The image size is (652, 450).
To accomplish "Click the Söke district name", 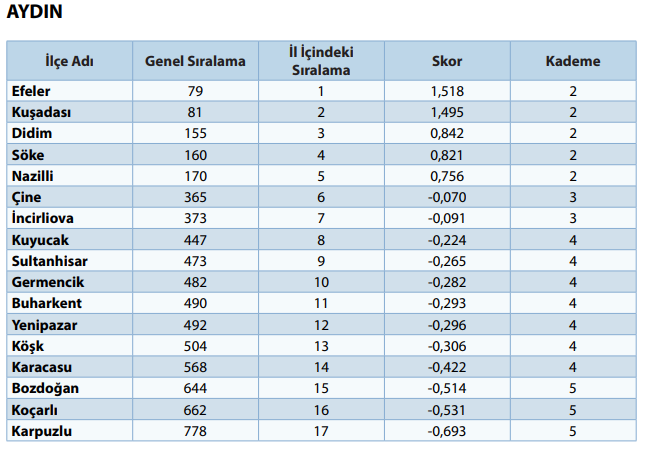I will click(x=28, y=155).
